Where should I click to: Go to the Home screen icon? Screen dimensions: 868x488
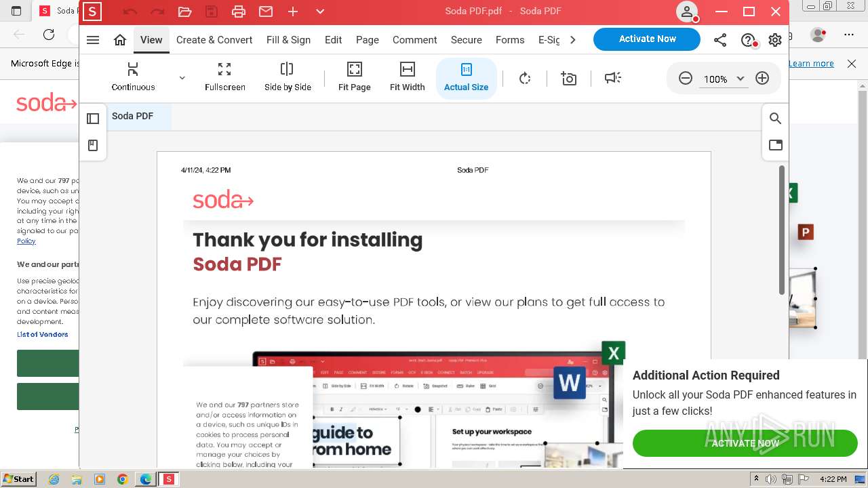[x=120, y=40]
